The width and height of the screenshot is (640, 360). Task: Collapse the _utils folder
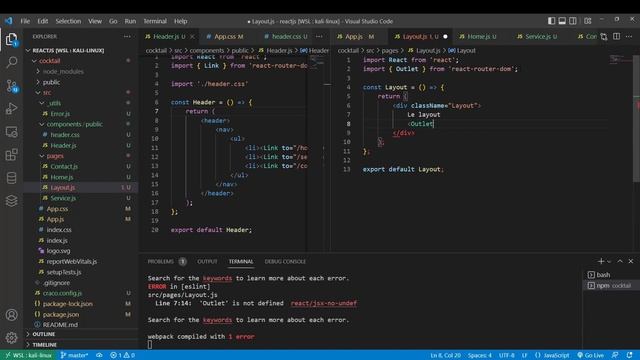click(81, 103)
